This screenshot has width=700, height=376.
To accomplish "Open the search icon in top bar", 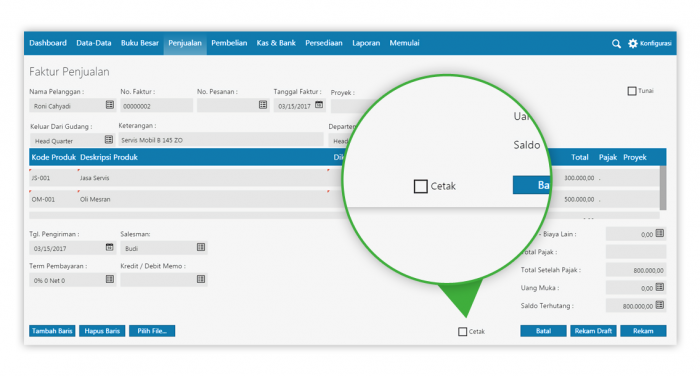I will point(616,44).
